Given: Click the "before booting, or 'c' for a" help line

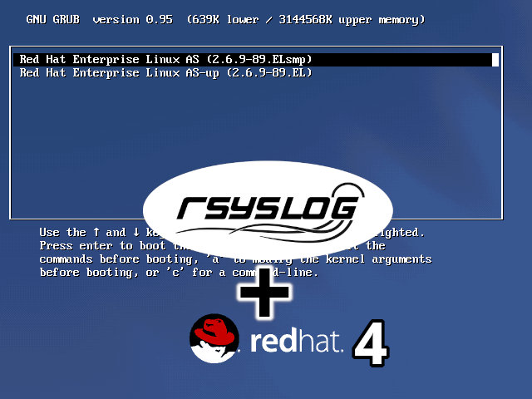Looking at the screenshot, I should [x=179, y=273].
